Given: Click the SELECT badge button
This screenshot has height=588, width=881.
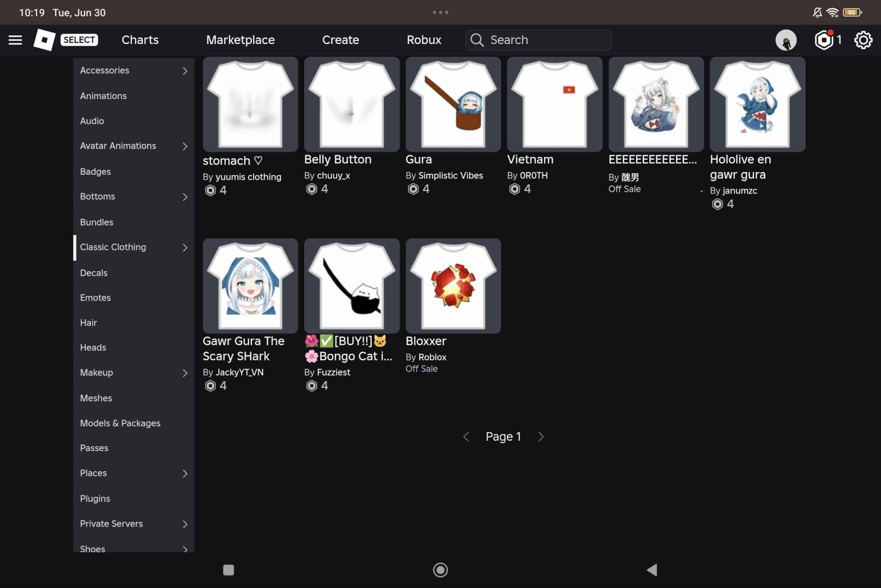Looking at the screenshot, I should (79, 40).
